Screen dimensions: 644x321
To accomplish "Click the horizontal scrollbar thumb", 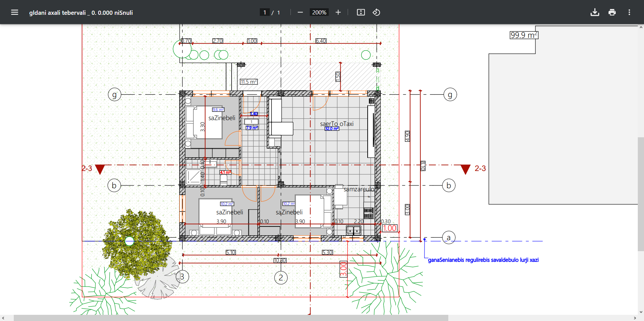I will tap(231, 318).
